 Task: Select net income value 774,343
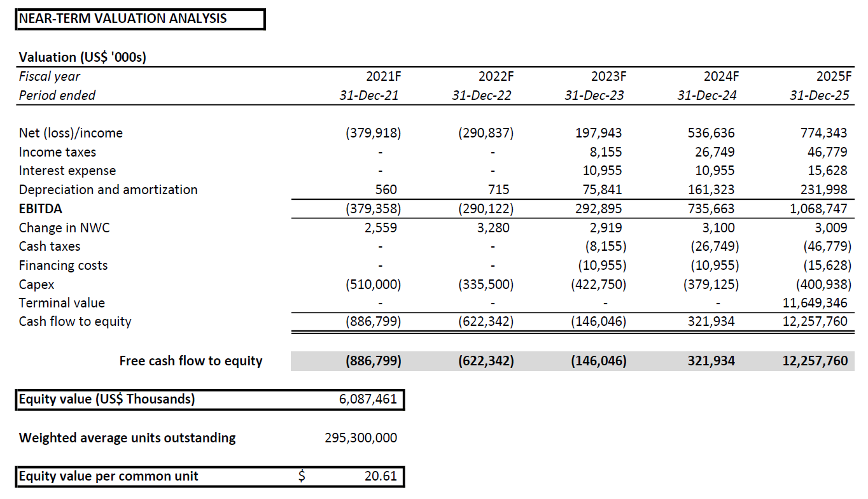pos(823,133)
